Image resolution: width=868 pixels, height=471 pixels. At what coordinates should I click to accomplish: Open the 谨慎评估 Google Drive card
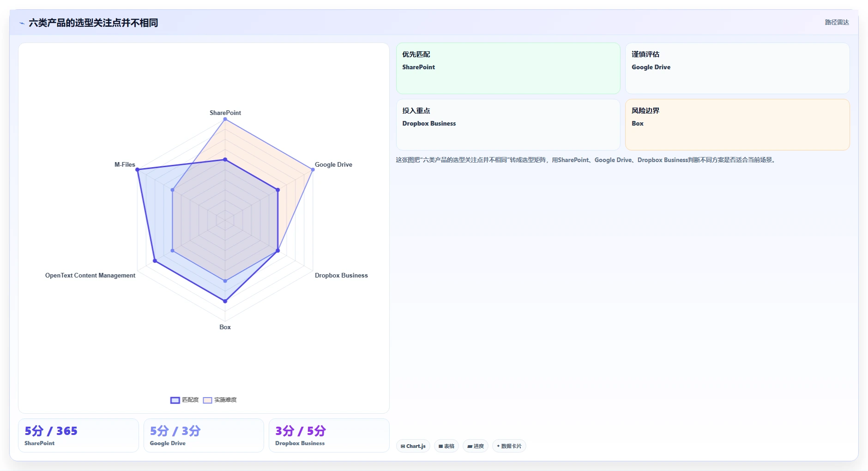[x=737, y=68]
